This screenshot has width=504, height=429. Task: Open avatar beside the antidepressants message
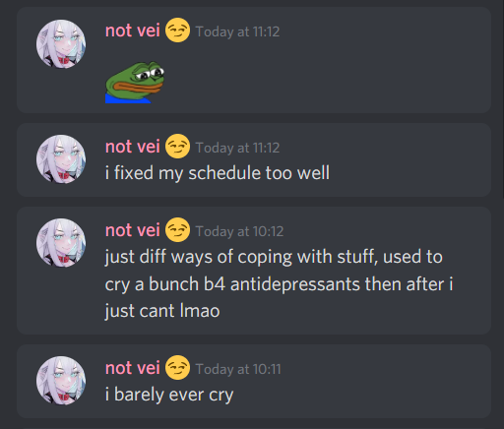click(x=61, y=243)
